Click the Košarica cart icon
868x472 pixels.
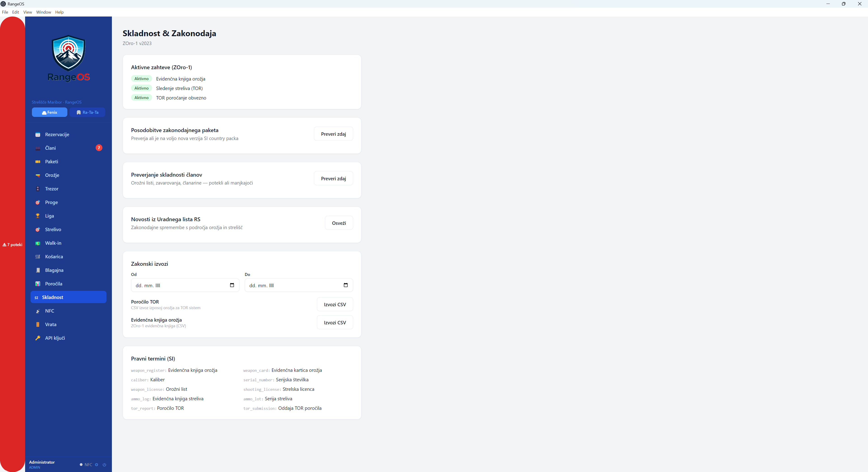(x=38, y=256)
